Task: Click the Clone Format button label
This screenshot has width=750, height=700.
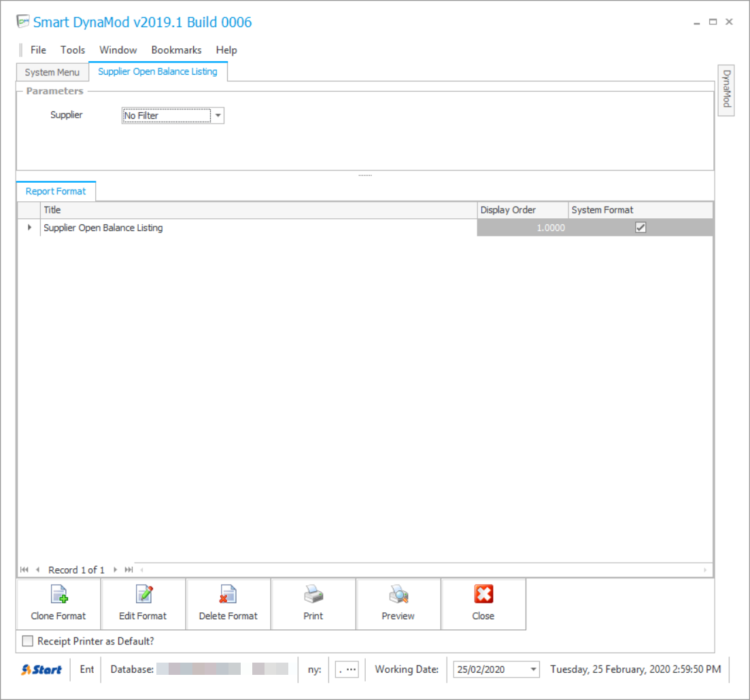Action: 58,616
